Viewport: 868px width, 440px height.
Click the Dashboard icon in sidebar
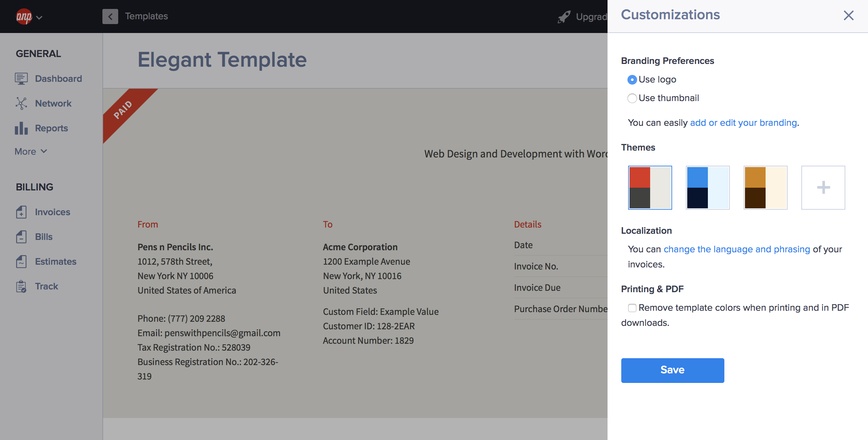pyautogui.click(x=21, y=78)
